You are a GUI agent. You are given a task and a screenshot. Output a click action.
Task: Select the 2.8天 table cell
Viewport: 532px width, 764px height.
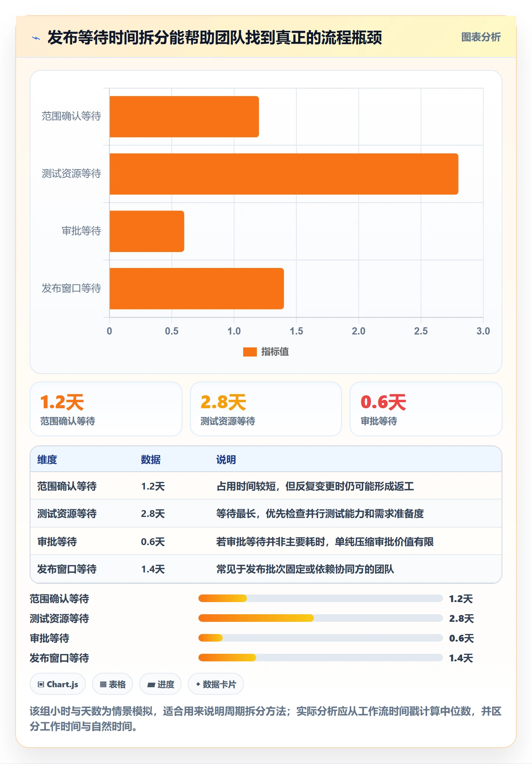pos(153,514)
